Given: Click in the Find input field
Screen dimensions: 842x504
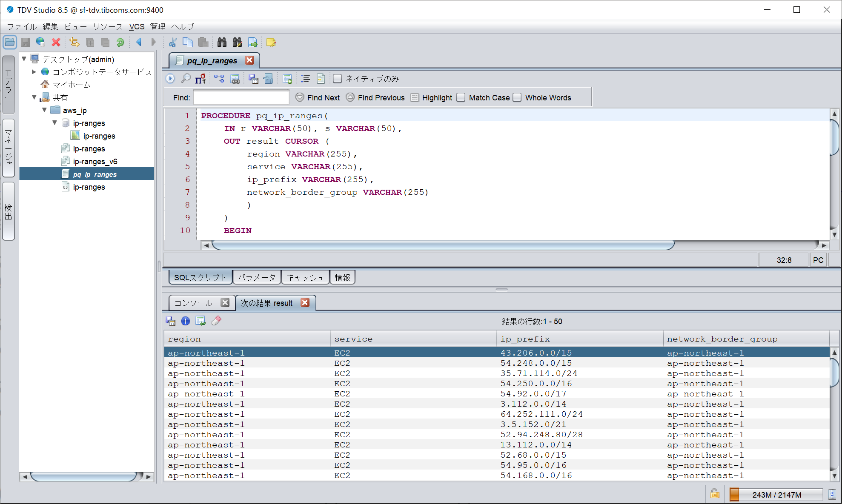Looking at the screenshot, I should click(x=241, y=97).
